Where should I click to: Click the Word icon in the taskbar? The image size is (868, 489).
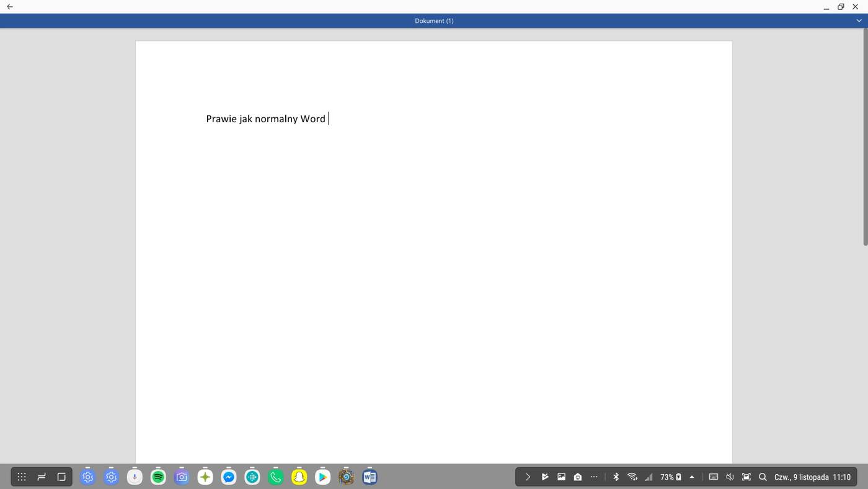370,477
